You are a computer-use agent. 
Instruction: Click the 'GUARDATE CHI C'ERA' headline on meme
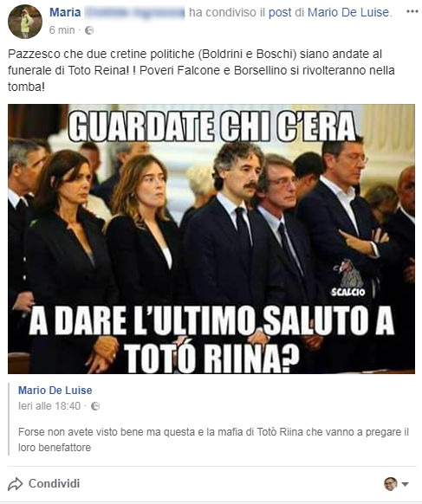pos(212,126)
